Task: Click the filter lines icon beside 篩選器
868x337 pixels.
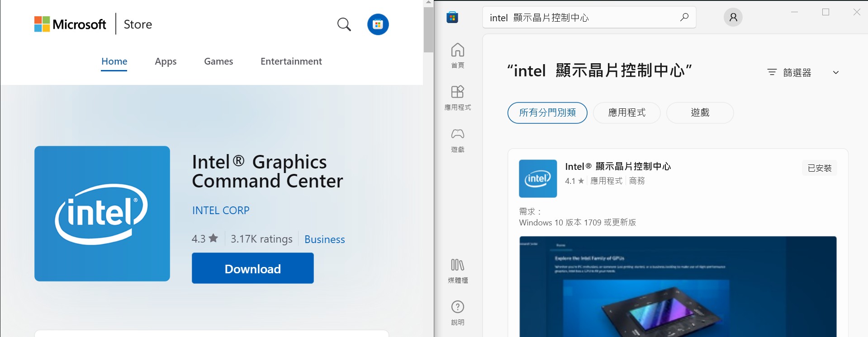Action: [x=772, y=72]
